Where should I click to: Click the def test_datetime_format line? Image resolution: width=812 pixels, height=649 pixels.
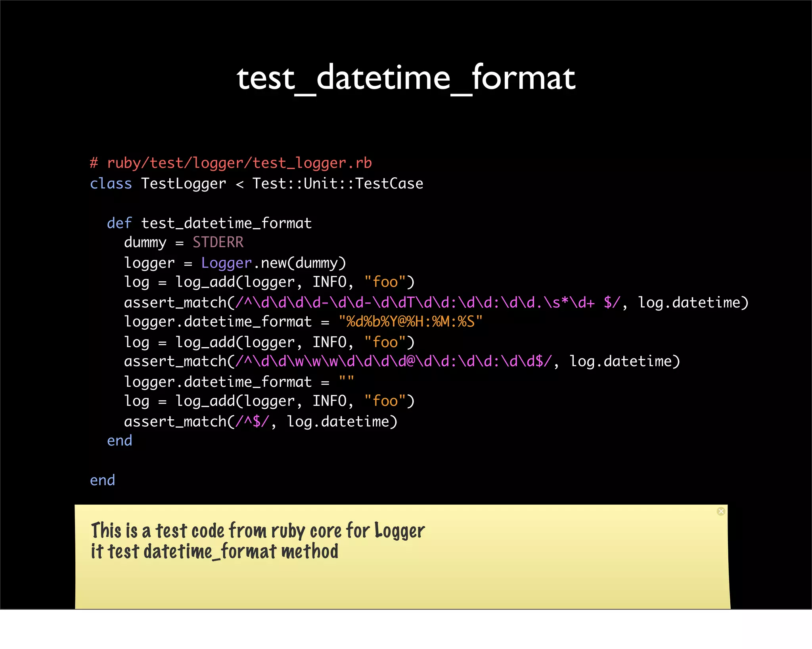209,223
